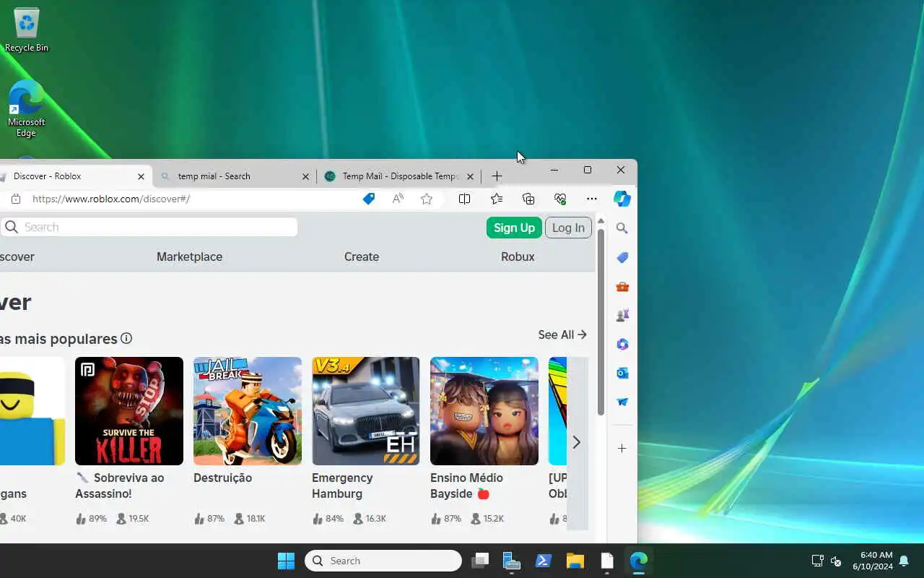The width and height of the screenshot is (924, 578).
Task: Click the Log In button
Action: tap(568, 228)
